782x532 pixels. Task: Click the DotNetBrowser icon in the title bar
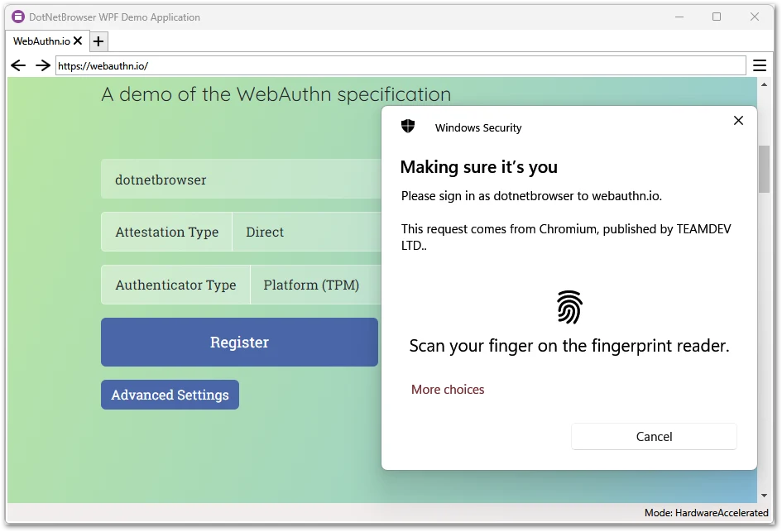pos(17,17)
